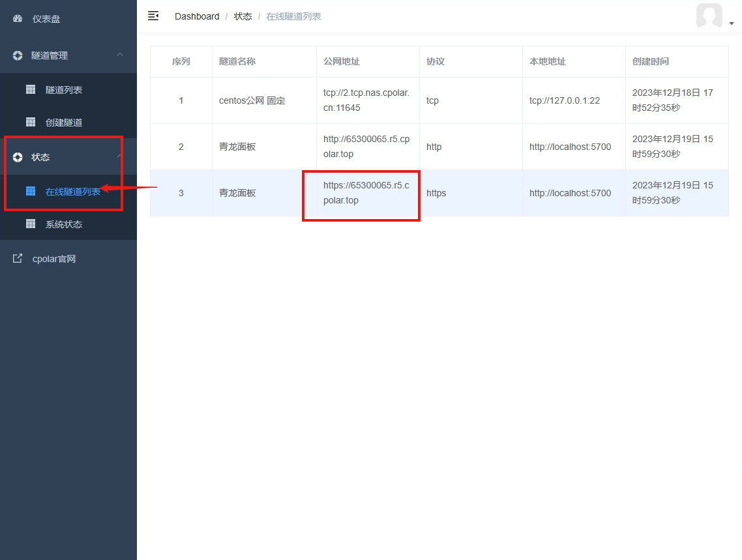The image size is (742, 560).
Task: Open 系统状态 menu item
Action: click(68, 224)
